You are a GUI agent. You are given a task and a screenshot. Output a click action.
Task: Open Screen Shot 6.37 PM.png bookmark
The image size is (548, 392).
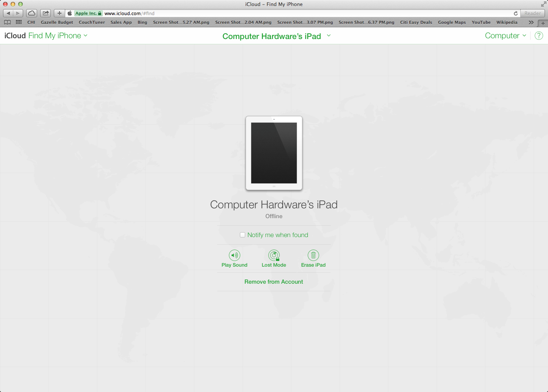click(366, 22)
